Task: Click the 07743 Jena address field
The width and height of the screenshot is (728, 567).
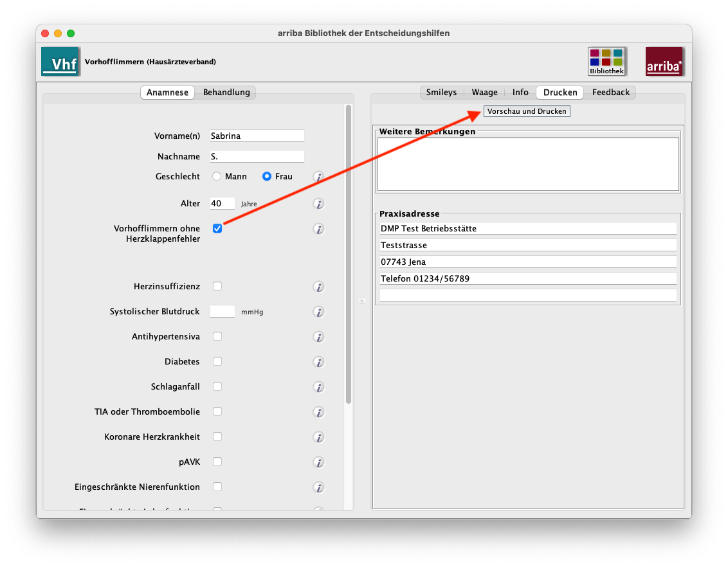Action: 529,262
